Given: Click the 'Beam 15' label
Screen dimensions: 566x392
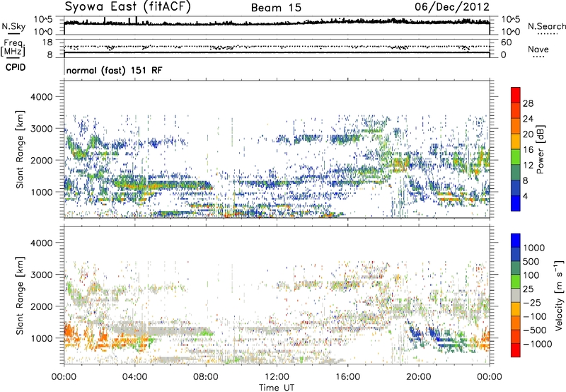Looking at the screenshot, I should [276, 8].
